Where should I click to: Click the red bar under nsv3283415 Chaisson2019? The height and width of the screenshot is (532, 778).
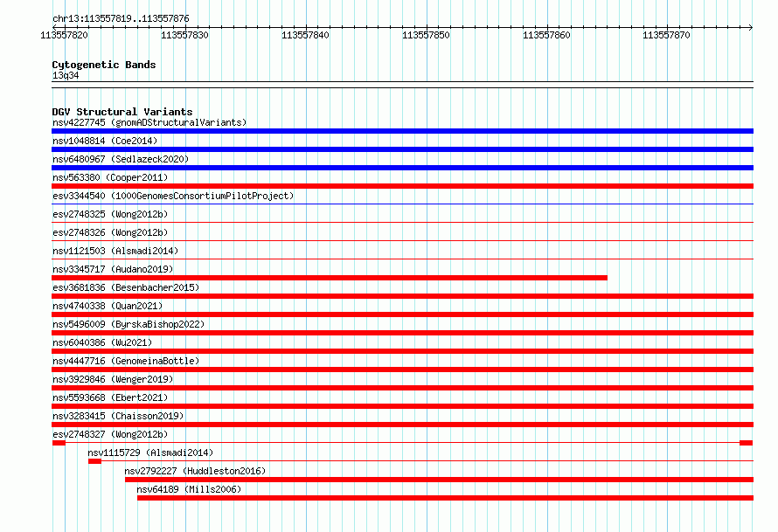tap(402, 425)
